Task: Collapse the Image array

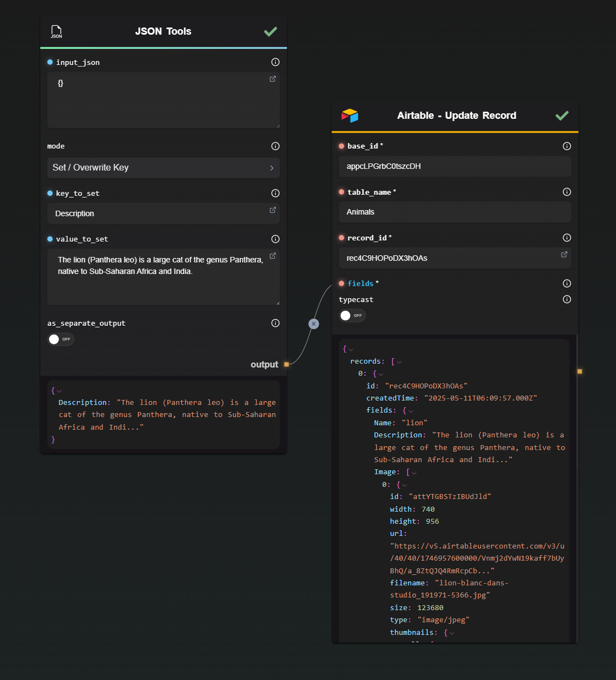Action: (415, 473)
